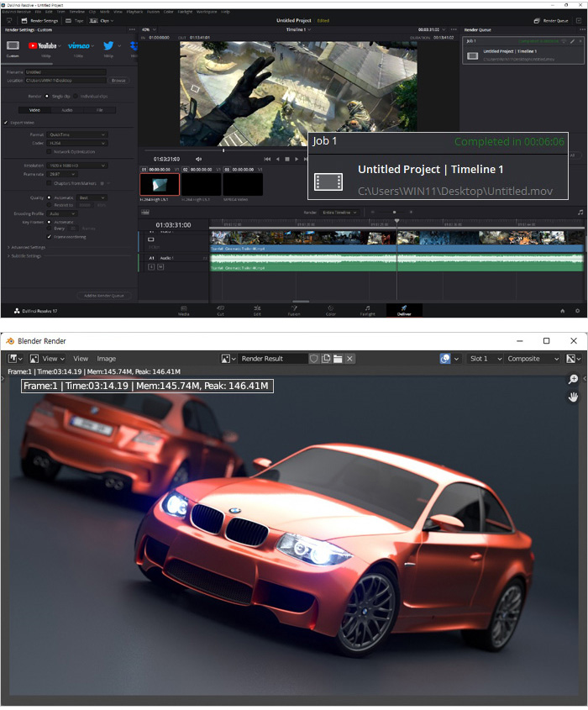Open the Slot 1 dropdown
588x710 pixels.
(x=483, y=359)
